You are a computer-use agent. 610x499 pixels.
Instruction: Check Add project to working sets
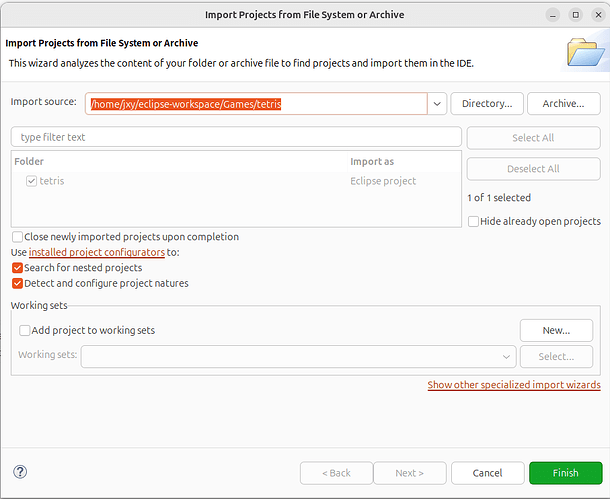pyautogui.click(x=25, y=330)
